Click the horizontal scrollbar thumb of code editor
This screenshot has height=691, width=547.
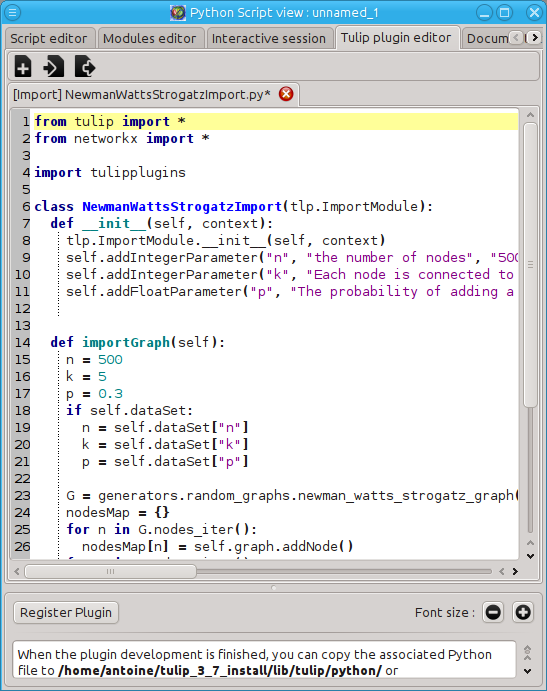[x=111, y=572]
